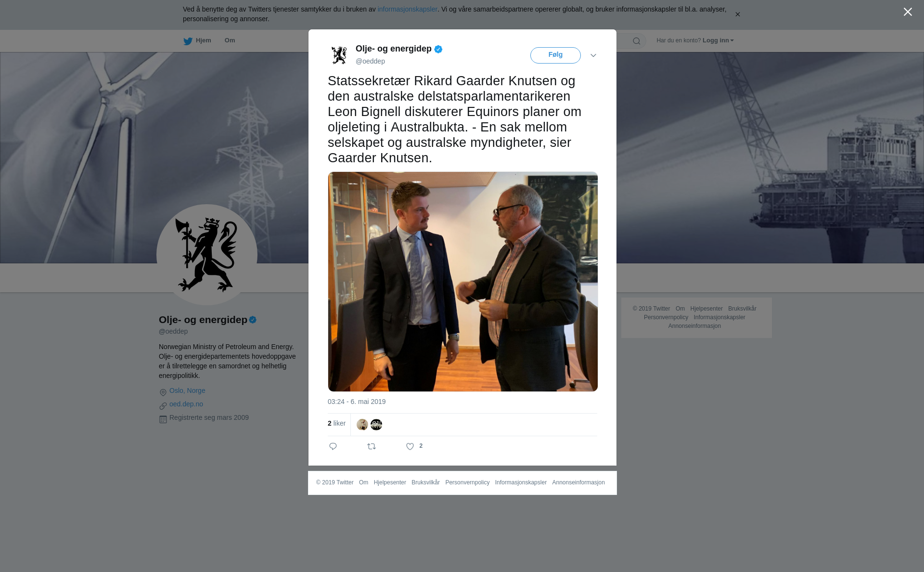The height and width of the screenshot is (572, 924).
Task: Open second liker's dark avatar
Action: click(376, 425)
